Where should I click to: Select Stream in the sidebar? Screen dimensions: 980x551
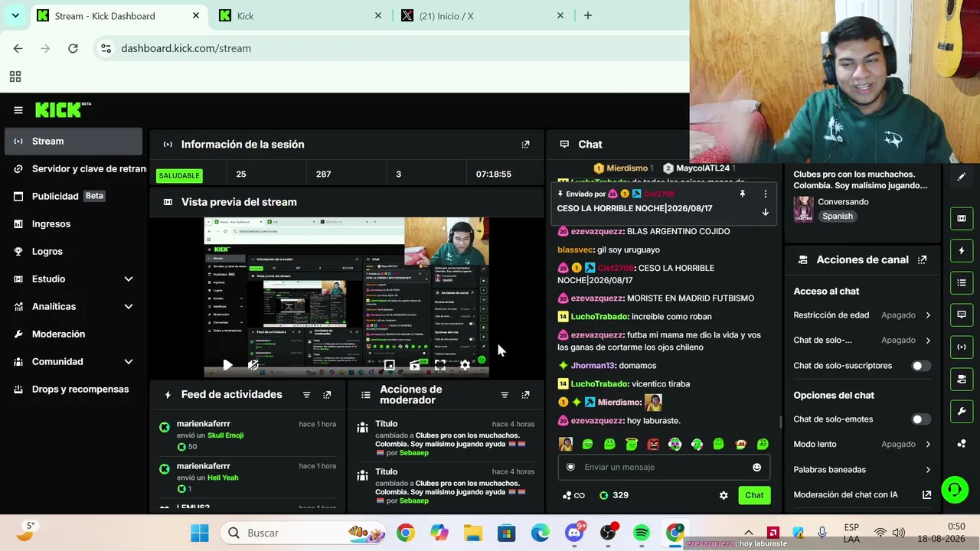[x=73, y=142]
